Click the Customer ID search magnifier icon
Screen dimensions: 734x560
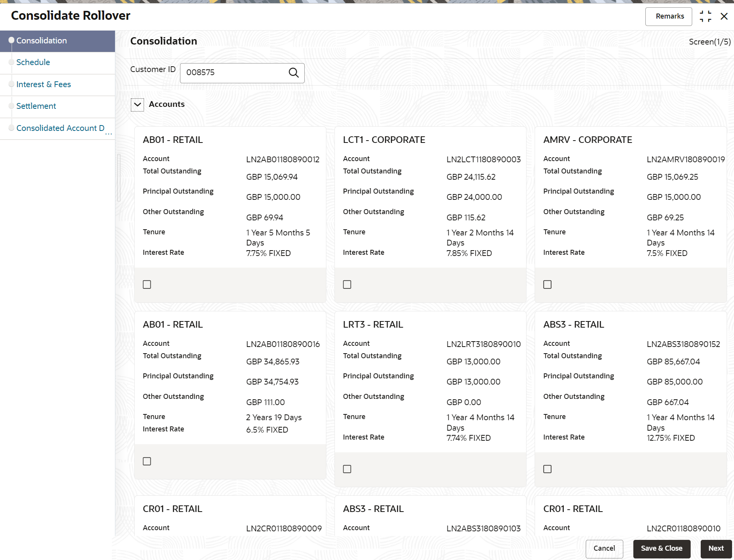[294, 73]
